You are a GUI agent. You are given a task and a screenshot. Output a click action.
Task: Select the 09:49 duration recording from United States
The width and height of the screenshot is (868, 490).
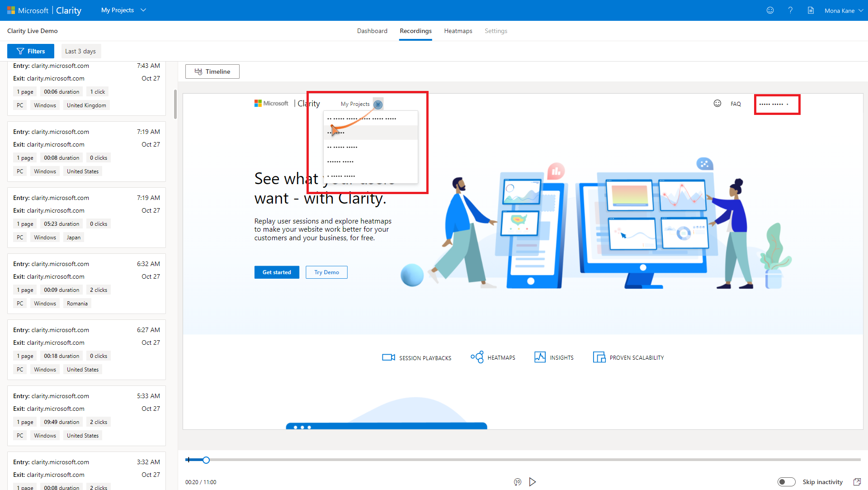(x=86, y=415)
